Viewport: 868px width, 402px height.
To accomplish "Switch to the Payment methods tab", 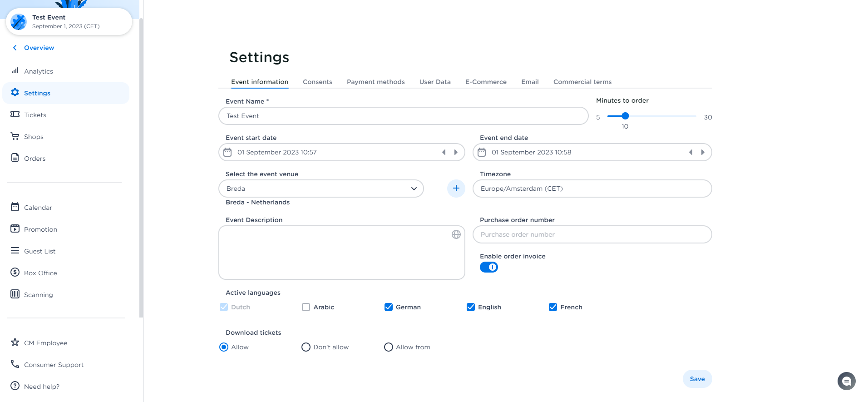I will 375,82.
